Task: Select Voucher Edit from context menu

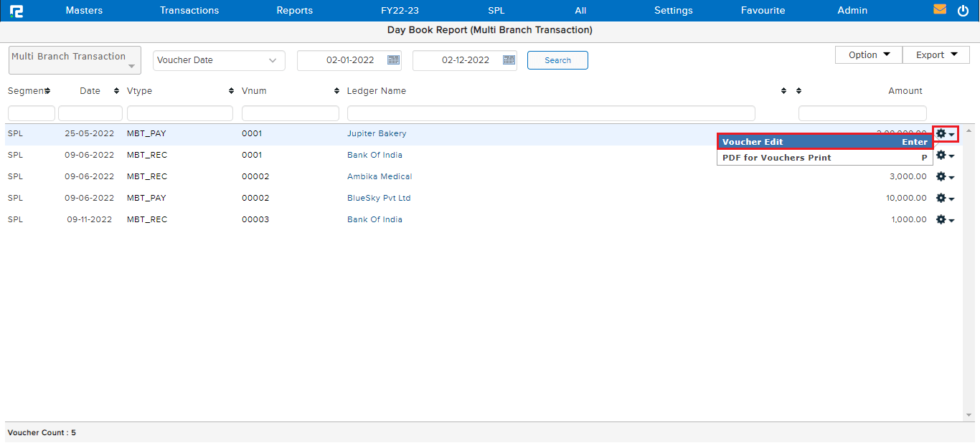Action: 824,142
